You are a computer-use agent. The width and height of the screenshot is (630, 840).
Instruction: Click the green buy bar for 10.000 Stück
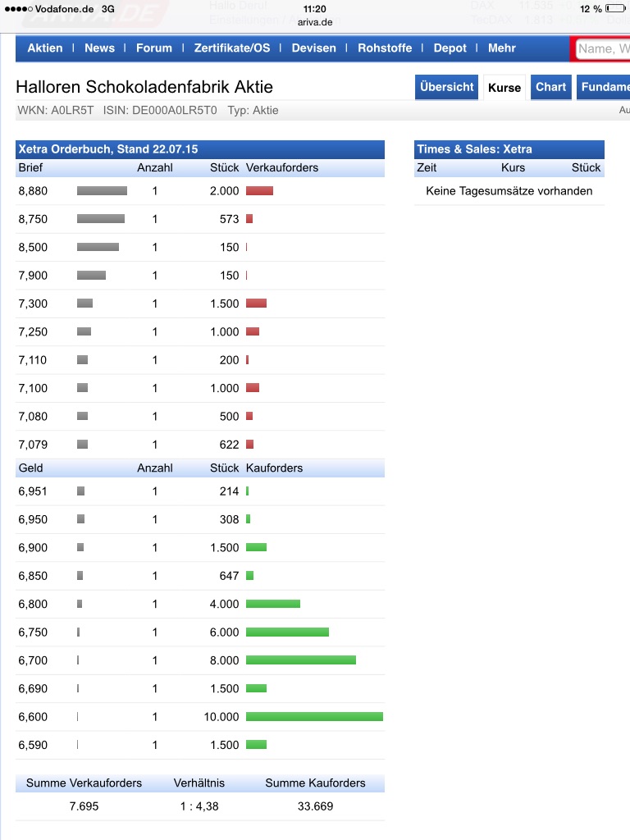[314, 717]
